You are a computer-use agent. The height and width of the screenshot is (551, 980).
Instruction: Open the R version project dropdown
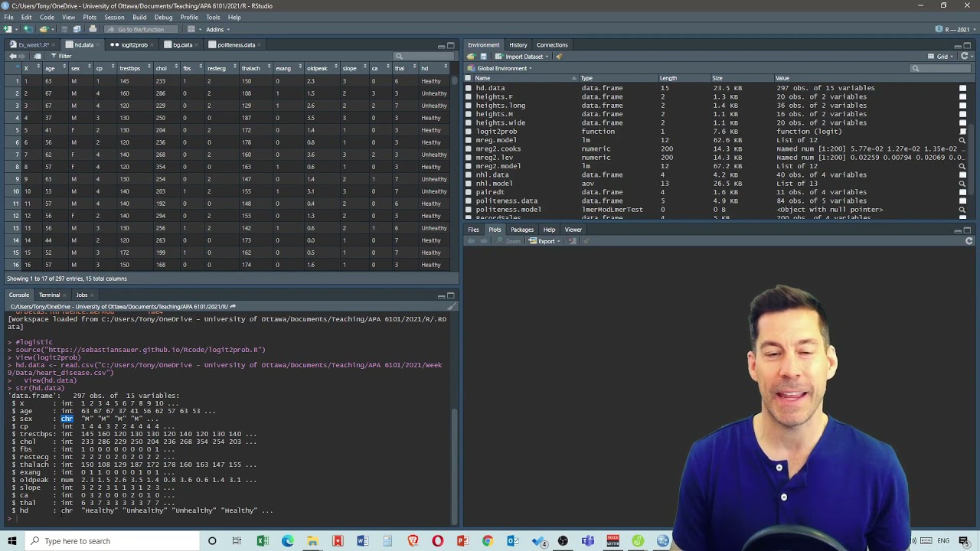[x=955, y=29]
